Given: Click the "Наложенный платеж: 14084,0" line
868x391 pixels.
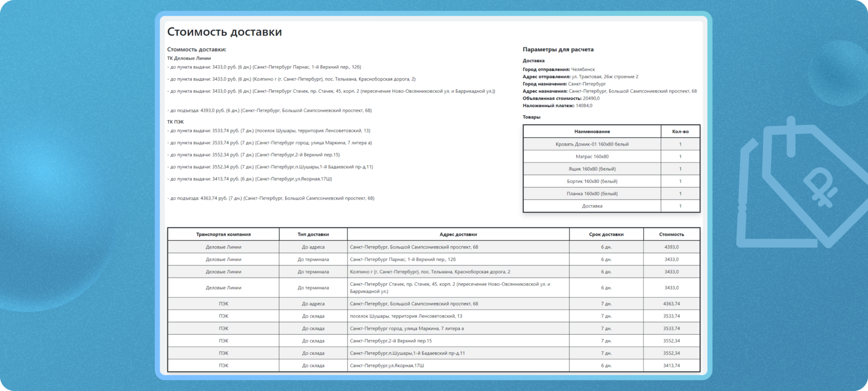Looking at the screenshot, I should pos(557,106).
